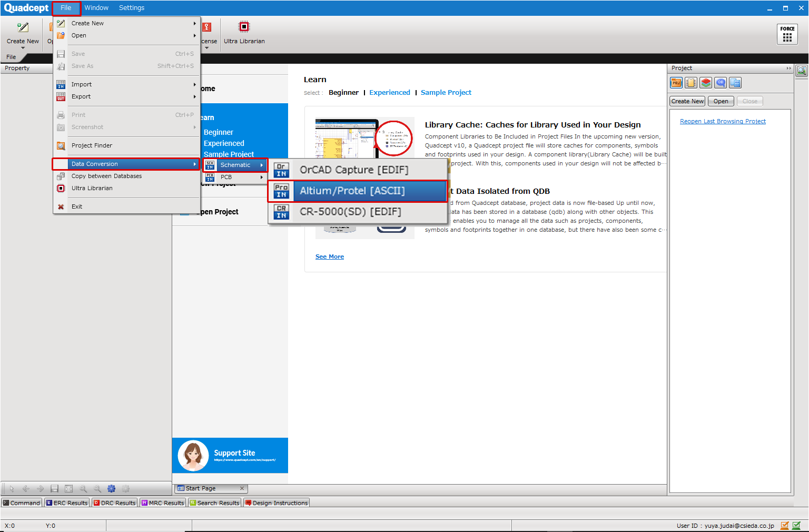This screenshot has height=532, width=809.
Task: Choose Copy between Databases menu item
Action: pyautogui.click(x=126, y=176)
